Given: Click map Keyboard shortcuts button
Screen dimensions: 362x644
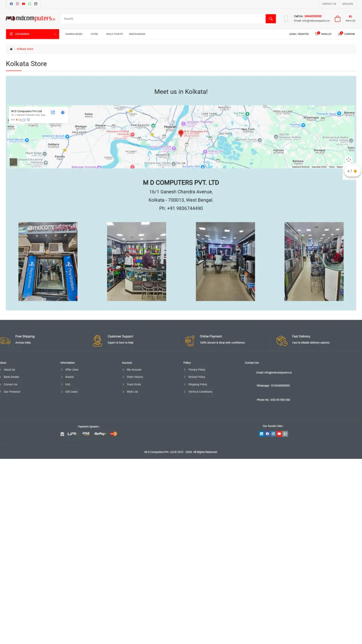Looking at the screenshot, I should [301, 167].
